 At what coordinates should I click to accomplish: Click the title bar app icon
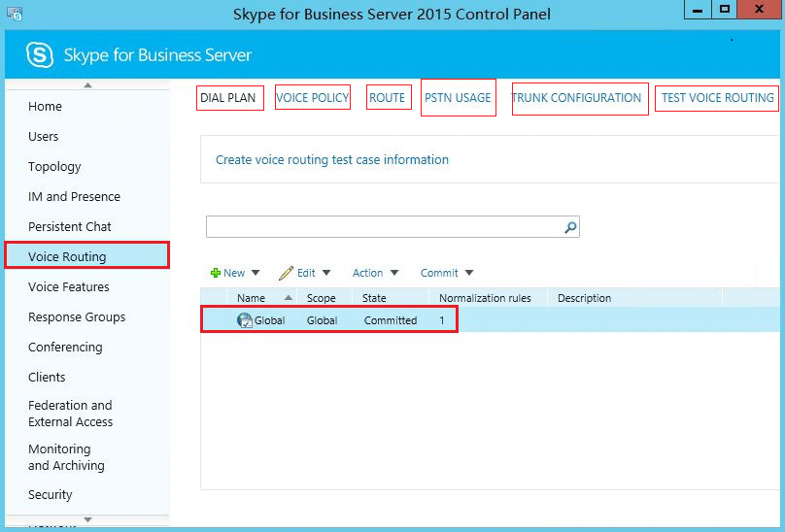pos(15,14)
